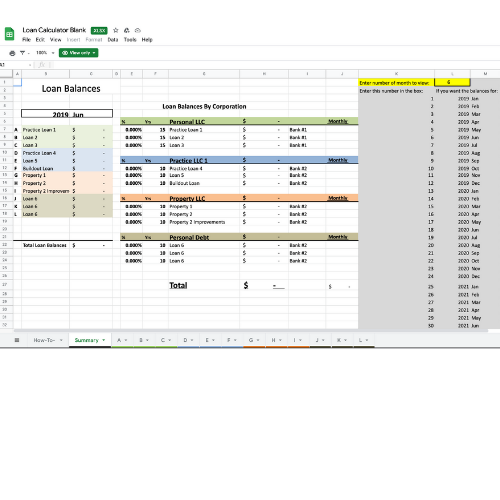
Task: Click the horizontal scrollbar above sheet tabs
Action: point(251,331)
